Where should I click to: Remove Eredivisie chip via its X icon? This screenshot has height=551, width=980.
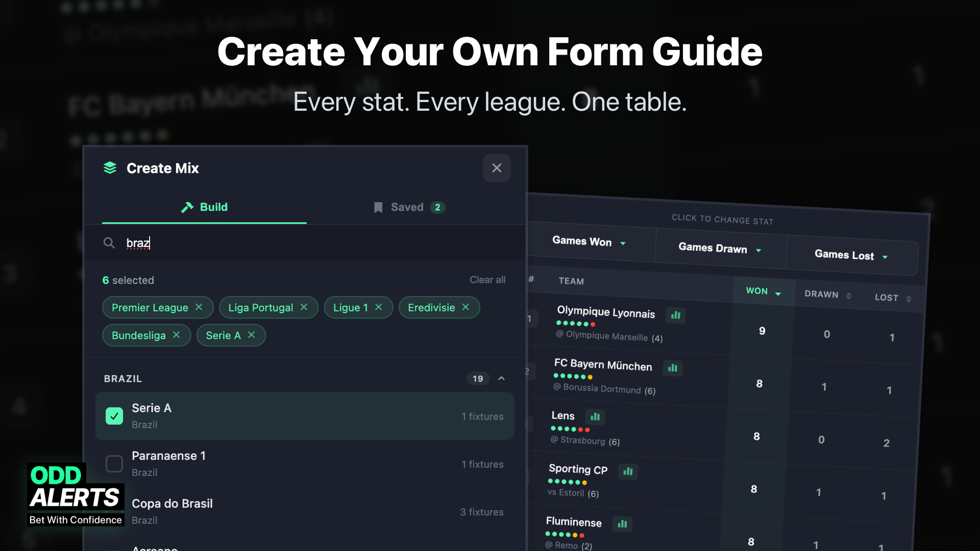(x=465, y=307)
